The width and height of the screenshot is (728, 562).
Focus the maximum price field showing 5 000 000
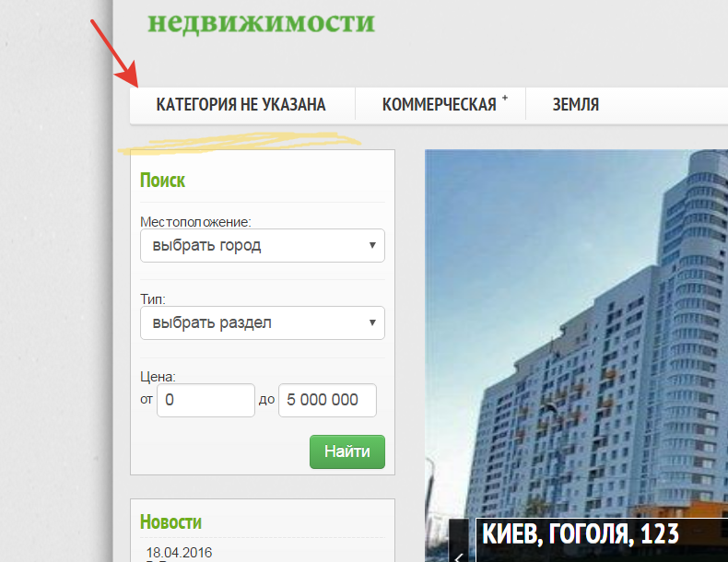327,400
